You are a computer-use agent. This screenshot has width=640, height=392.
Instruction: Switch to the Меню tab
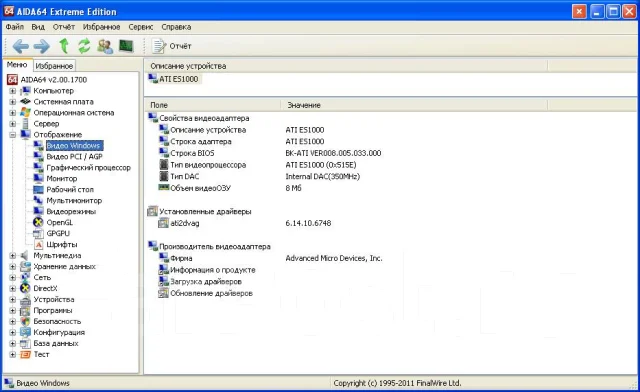click(17, 65)
